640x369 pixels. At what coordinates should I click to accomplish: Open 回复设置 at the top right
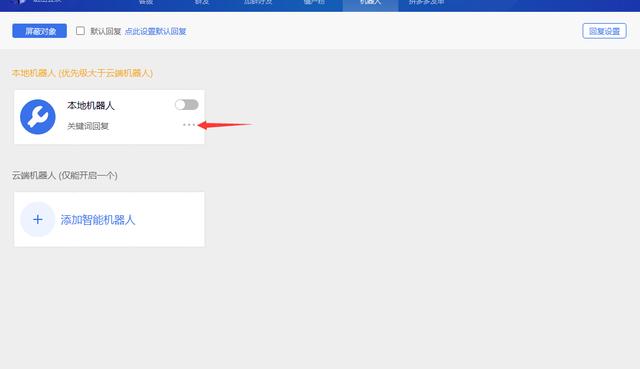pos(604,31)
